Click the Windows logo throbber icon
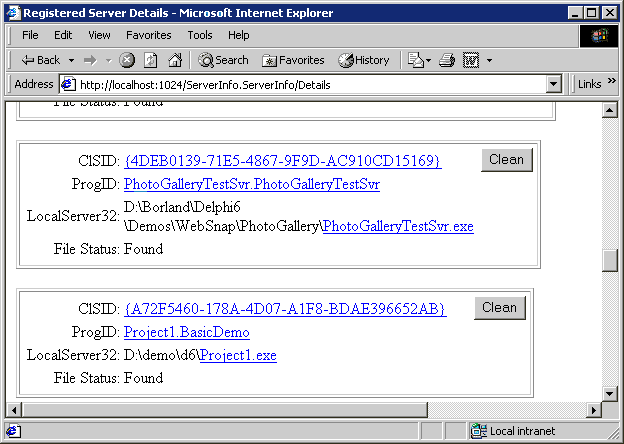The image size is (624, 444). click(x=599, y=36)
